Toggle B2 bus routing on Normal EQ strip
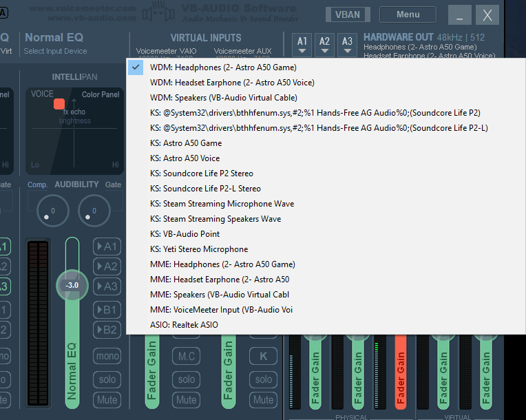The width and height of the screenshot is (526, 420). [x=107, y=330]
